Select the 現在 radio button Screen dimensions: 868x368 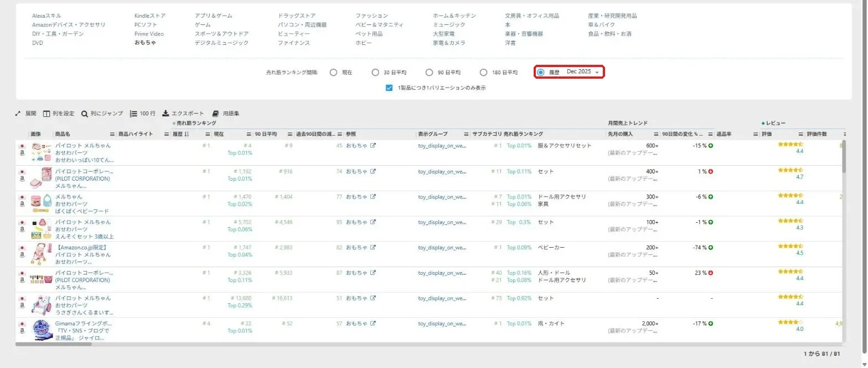[333, 73]
